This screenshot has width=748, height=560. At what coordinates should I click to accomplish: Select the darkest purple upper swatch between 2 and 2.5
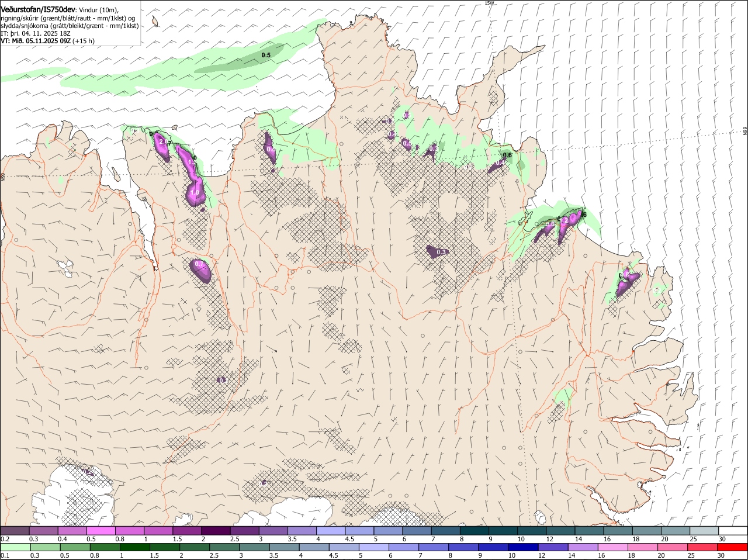click(216, 531)
